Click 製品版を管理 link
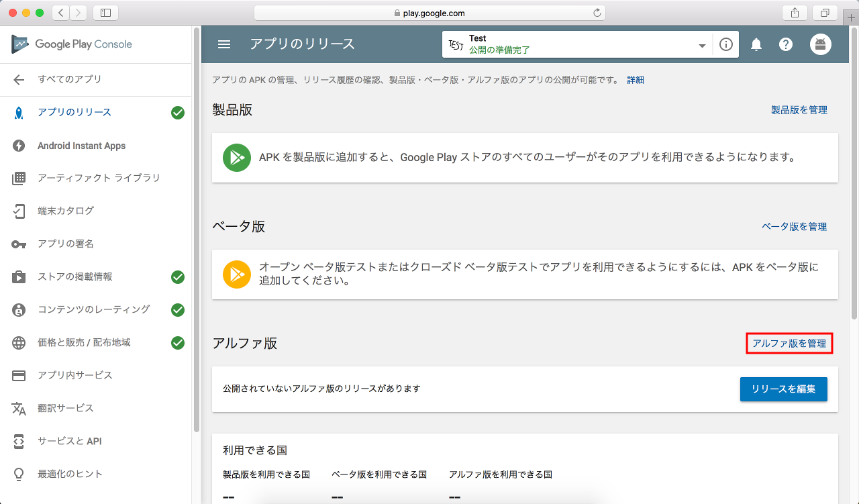859x504 pixels. [x=799, y=110]
